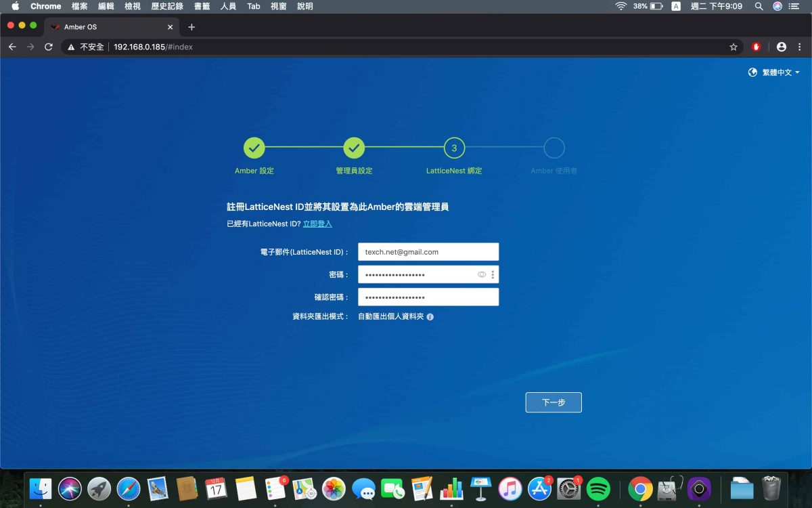The image size is (812, 508).
Task: Open Siri from the menu bar
Action: [x=777, y=6]
